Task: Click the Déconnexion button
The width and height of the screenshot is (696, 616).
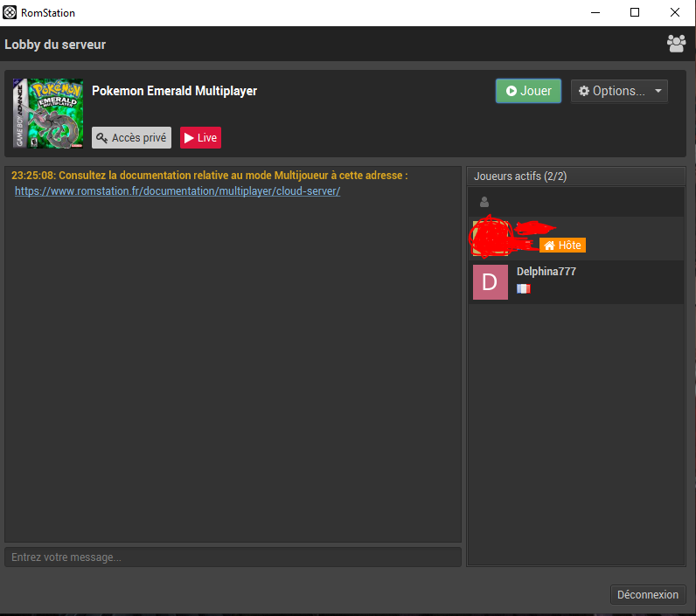Action: pos(648,594)
